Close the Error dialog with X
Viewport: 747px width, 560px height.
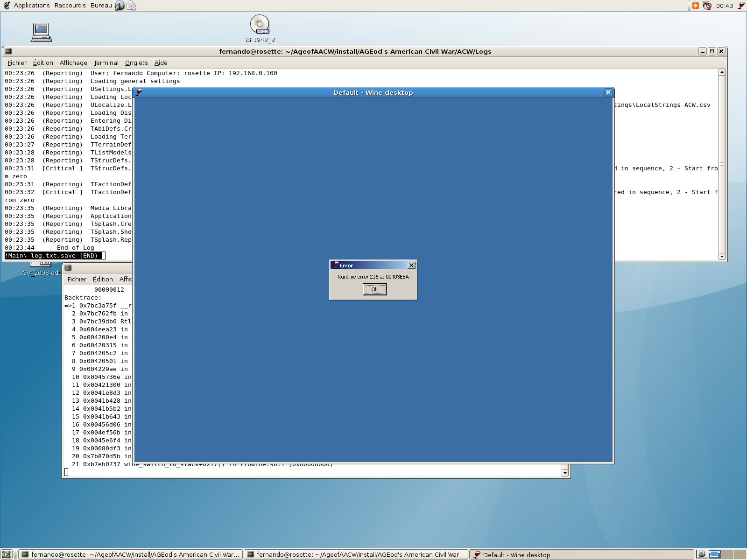[x=411, y=265]
